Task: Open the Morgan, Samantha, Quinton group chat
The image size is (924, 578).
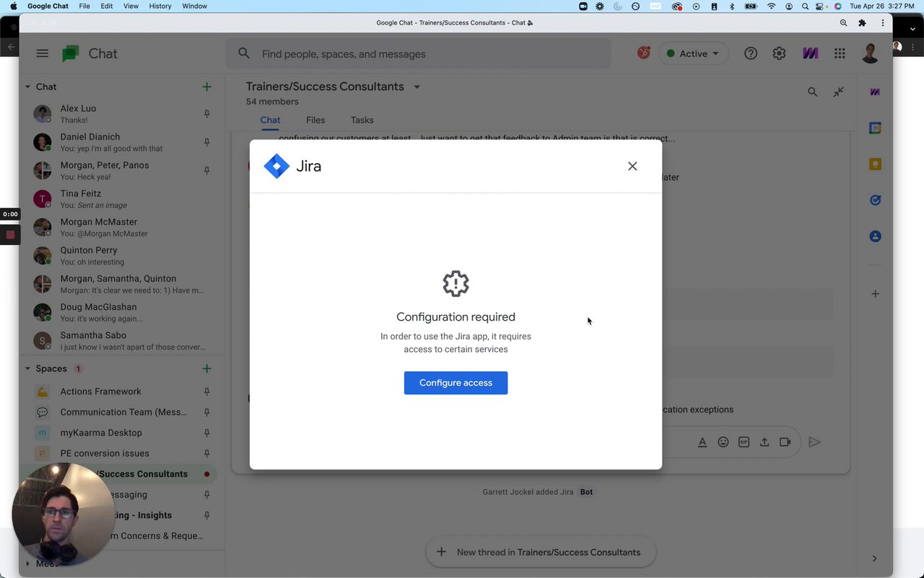Action: pyautogui.click(x=121, y=284)
